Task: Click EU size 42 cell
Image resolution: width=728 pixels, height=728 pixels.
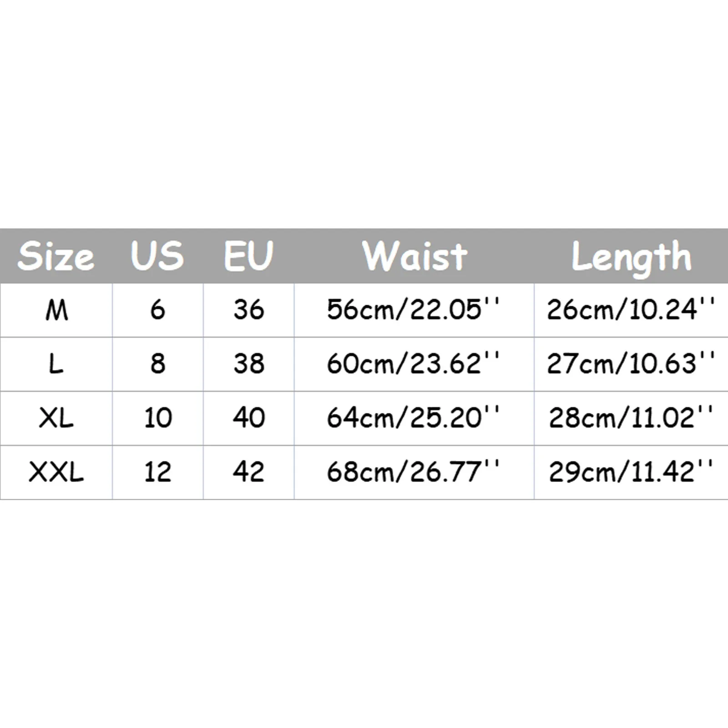Action: (248, 472)
